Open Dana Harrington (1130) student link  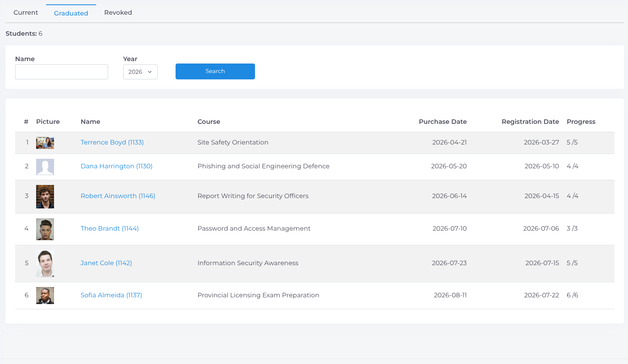116,166
